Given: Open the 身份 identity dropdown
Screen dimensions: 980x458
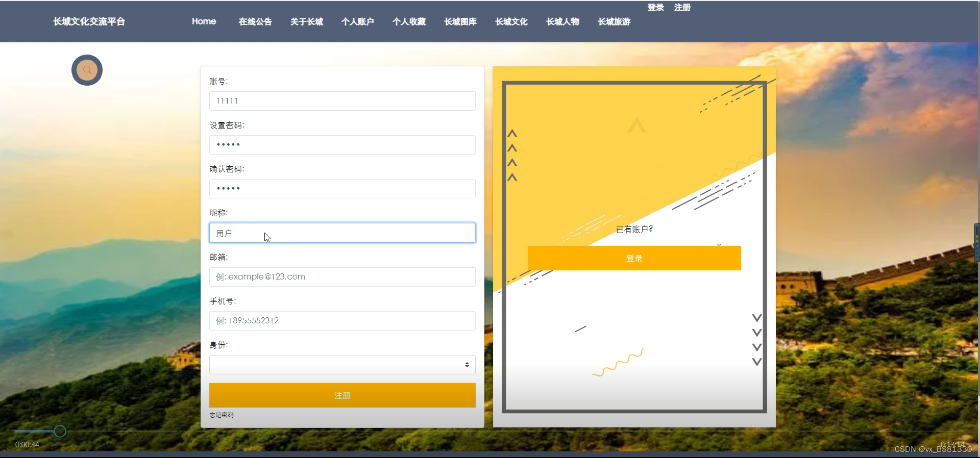Looking at the screenshot, I should [x=342, y=365].
